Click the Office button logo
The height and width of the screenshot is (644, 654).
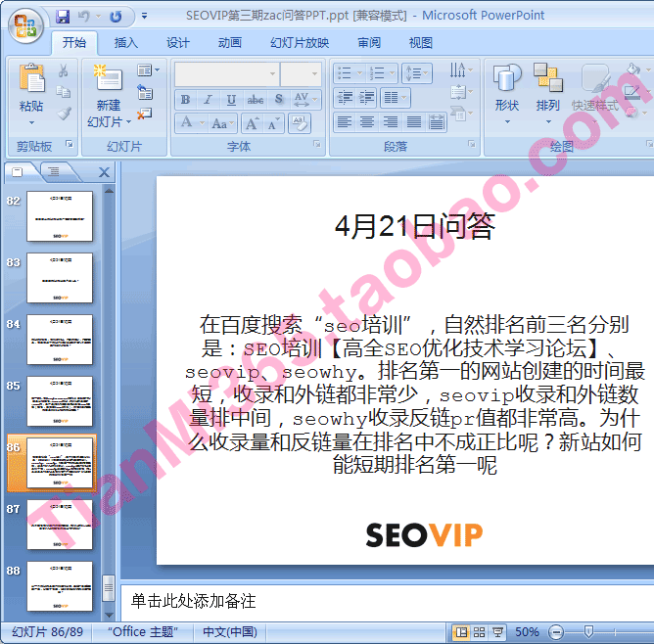tap(25, 25)
